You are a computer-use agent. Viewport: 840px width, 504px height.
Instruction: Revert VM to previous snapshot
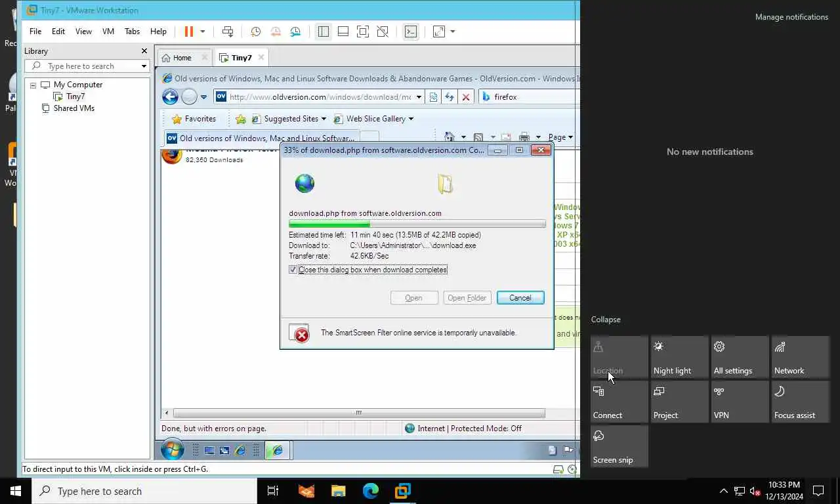click(x=276, y=31)
